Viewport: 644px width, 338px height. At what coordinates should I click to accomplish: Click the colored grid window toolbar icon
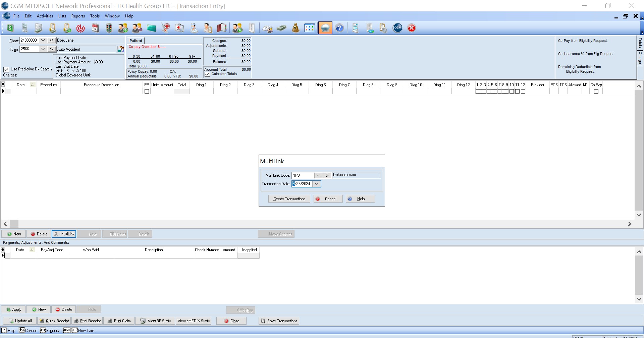coord(310,28)
